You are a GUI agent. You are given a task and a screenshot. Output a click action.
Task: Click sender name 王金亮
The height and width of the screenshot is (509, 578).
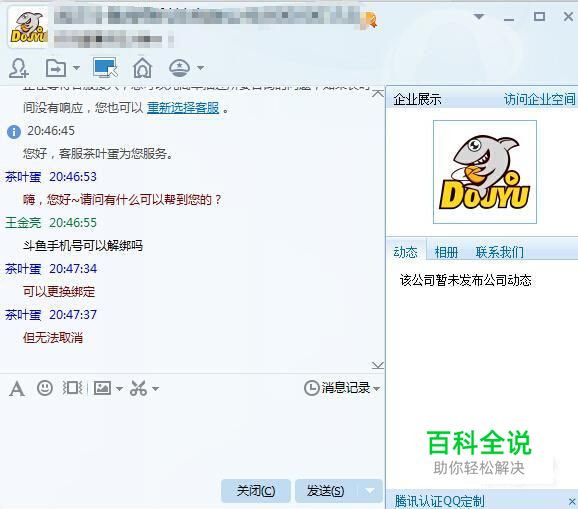pos(23,223)
